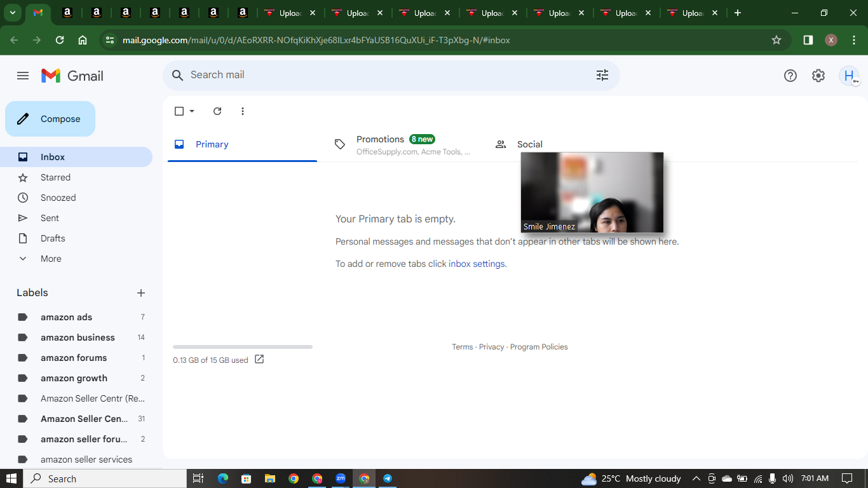Open a new Chrome tab
The height and width of the screenshot is (488, 868).
[737, 13]
